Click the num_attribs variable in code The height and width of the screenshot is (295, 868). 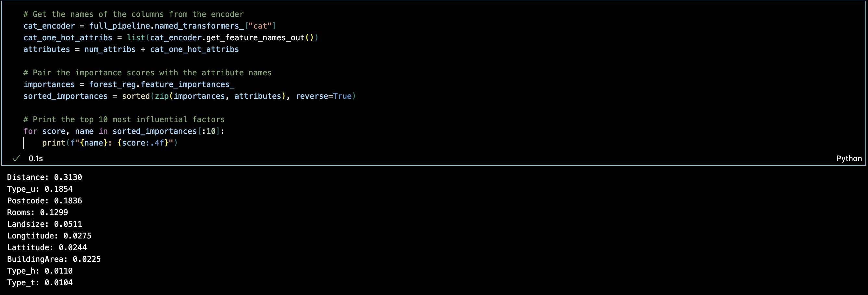110,50
